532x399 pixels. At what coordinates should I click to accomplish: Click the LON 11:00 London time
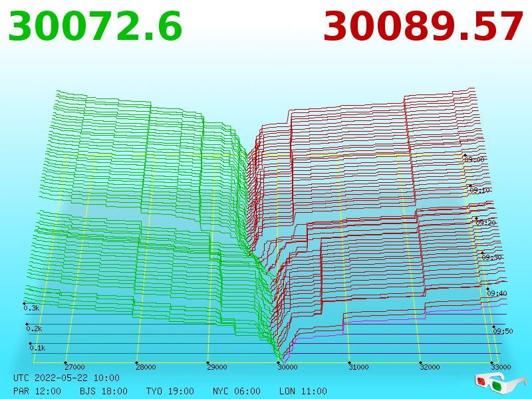coord(303,391)
